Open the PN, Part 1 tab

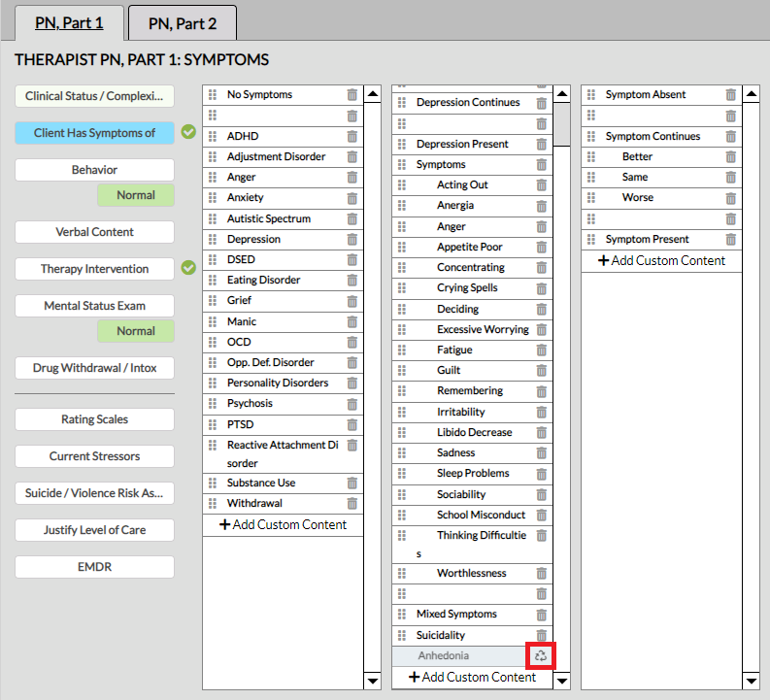[x=68, y=22]
